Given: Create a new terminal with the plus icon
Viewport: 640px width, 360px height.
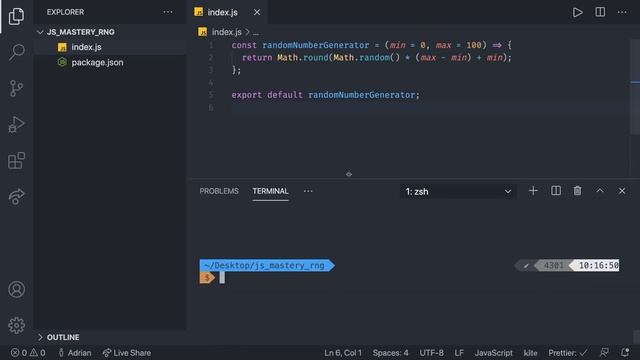Looking at the screenshot, I should (533, 191).
